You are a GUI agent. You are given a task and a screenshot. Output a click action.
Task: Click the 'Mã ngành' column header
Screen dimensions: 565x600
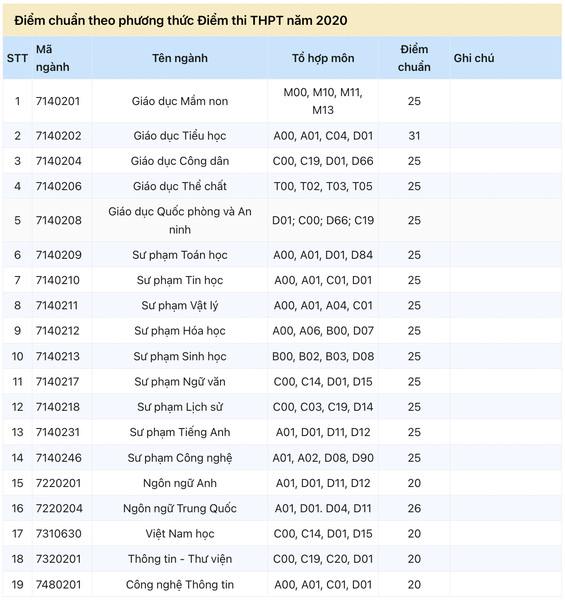click(53, 58)
